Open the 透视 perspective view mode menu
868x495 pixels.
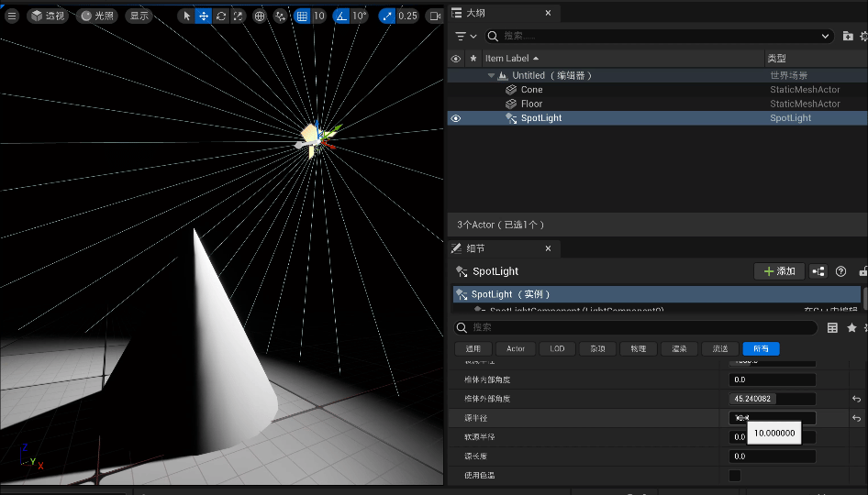48,16
